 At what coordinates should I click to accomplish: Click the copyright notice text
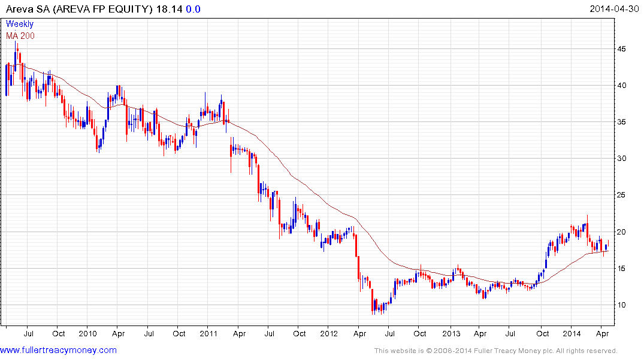pyautogui.click(x=496, y=351)
